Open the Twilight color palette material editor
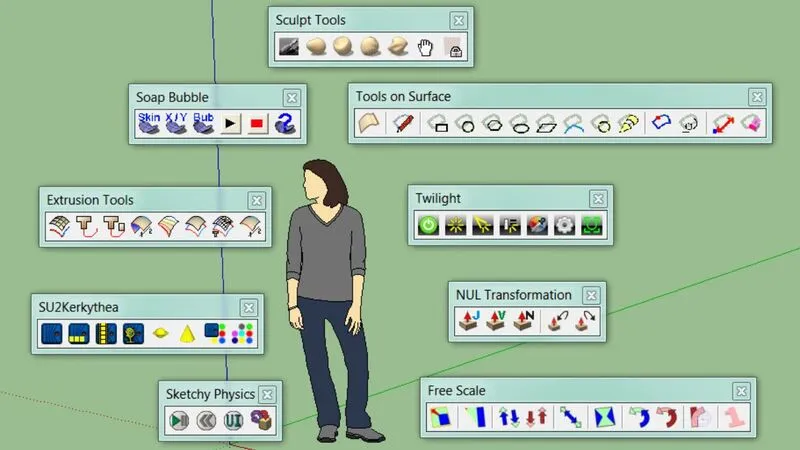The image size is (800, 450). (x=537, y=225)
